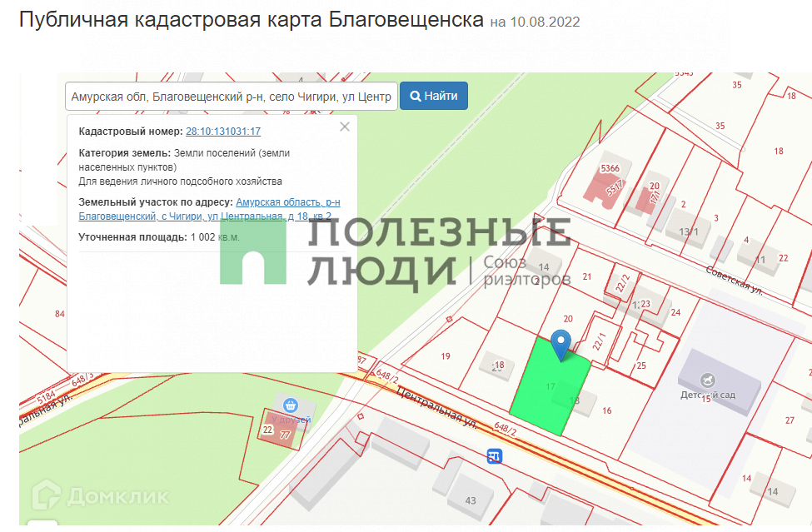Click the blue location pin marker
This screenshot has height=532, width=812.
pos(560,344)
